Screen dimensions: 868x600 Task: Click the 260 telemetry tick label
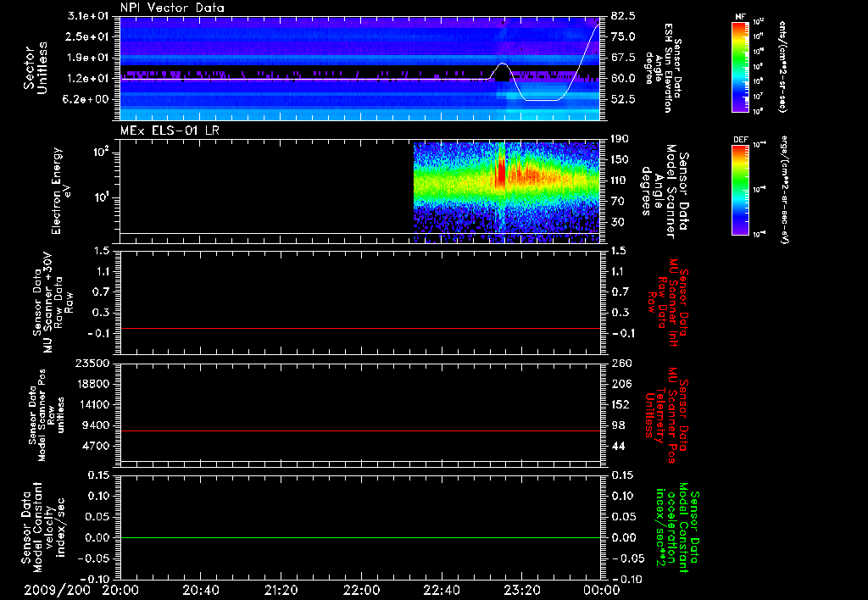coord(620,363)
